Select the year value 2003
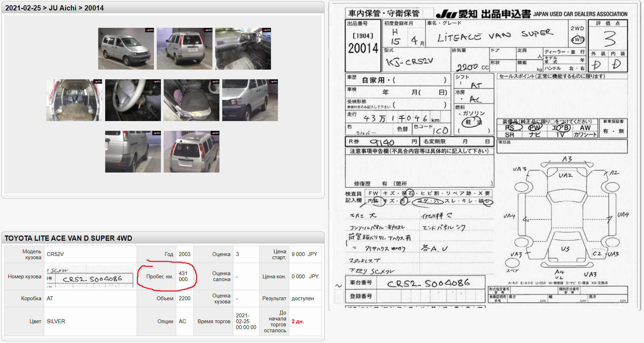The height and width of the screenshot is (343, 644). pyautogui.click(x=185, y=254)
